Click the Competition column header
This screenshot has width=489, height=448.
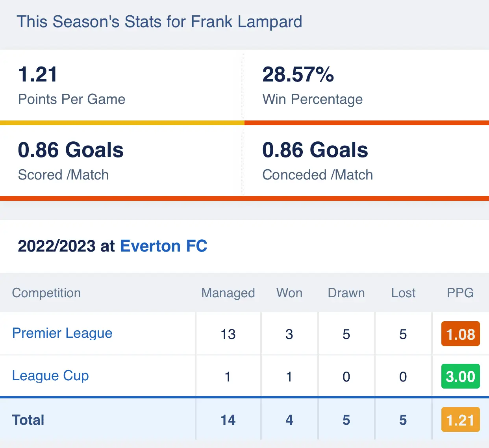pyautogui.click(x=46, y=293)
